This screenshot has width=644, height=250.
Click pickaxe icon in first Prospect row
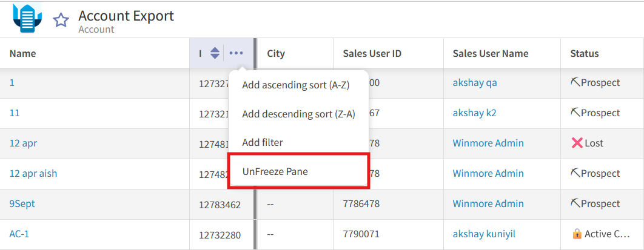(575, 82)
